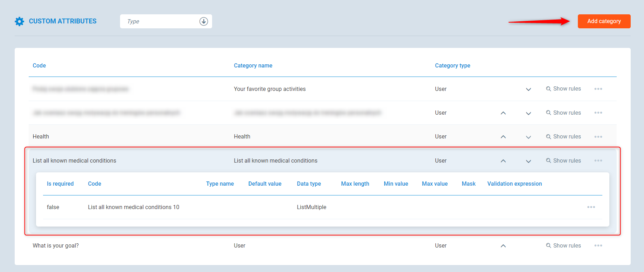Screen dimensions: 644x272
Task: Move the Health row up
Action: [503, 137]
